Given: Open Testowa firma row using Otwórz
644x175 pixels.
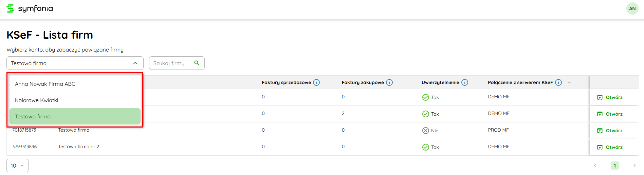Looking at the screenshot, I should click(610, 131).
